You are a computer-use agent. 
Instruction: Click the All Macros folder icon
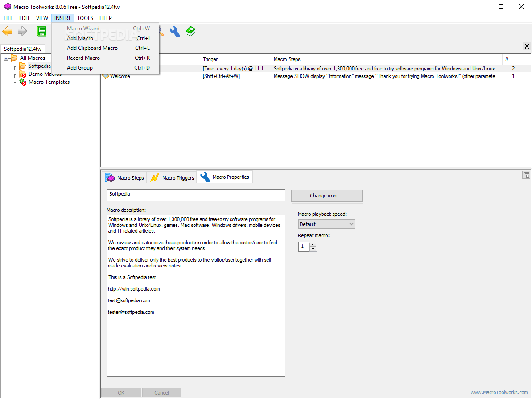(14, 58)
